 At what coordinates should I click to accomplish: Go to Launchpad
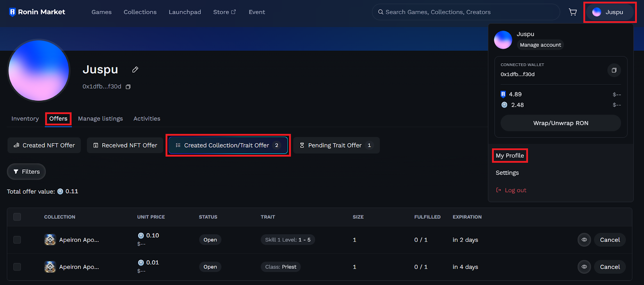(185, 12)
